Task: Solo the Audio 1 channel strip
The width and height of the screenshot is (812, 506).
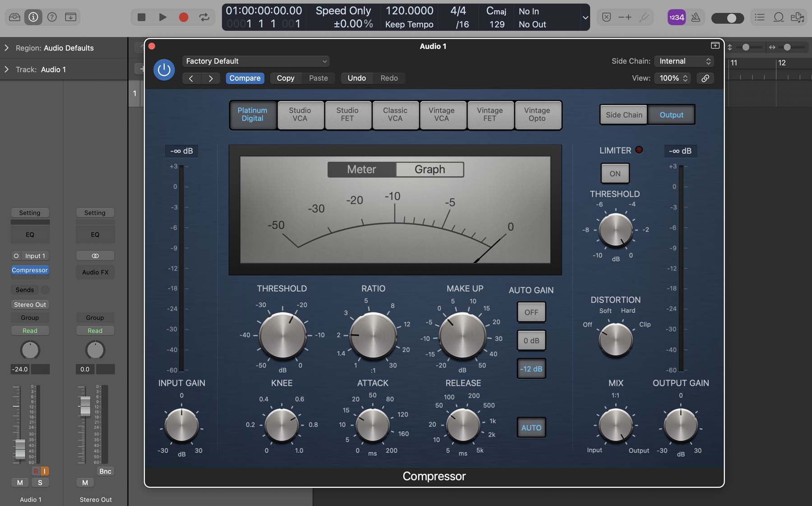Action: click(40, 483)
